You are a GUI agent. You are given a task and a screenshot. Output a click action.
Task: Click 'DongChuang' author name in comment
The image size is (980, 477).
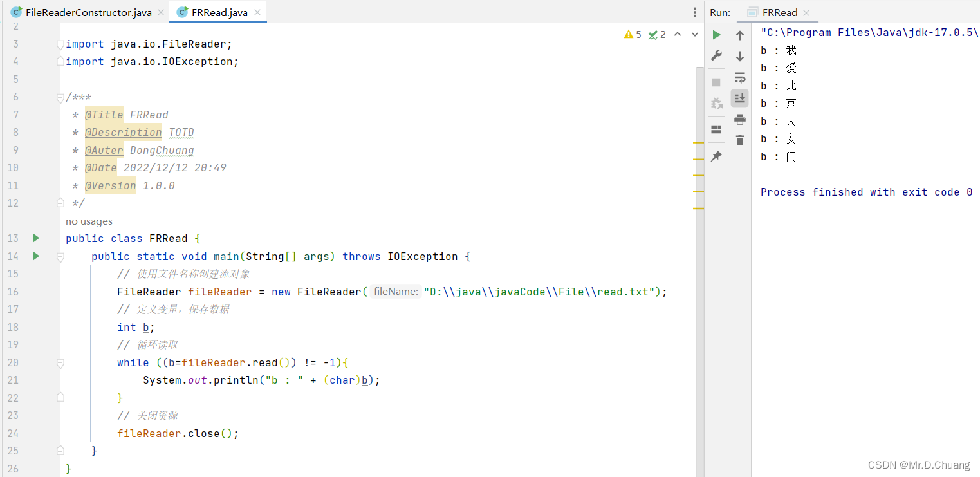point(162,150)
